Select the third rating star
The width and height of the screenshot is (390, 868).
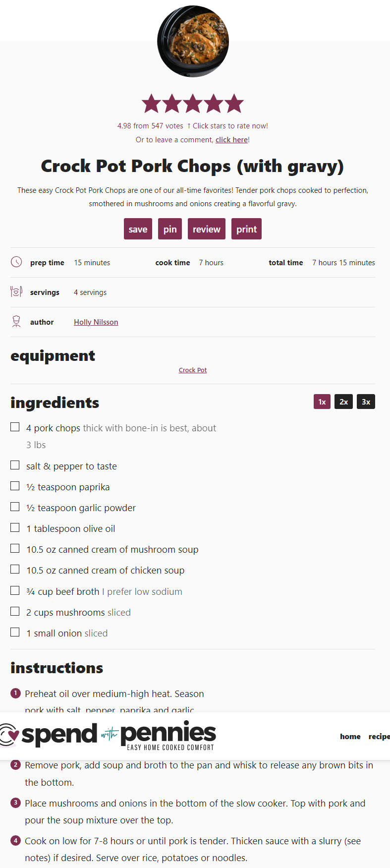click(x=193, y=104)
